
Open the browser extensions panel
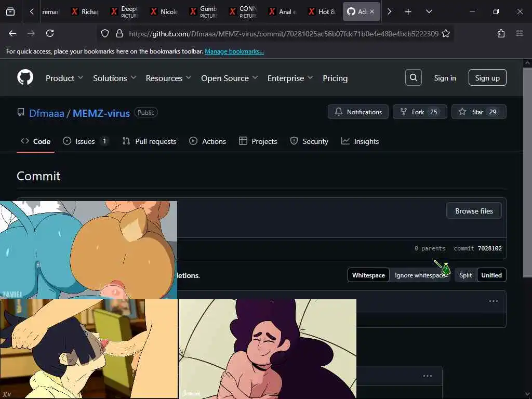[501, 33]
